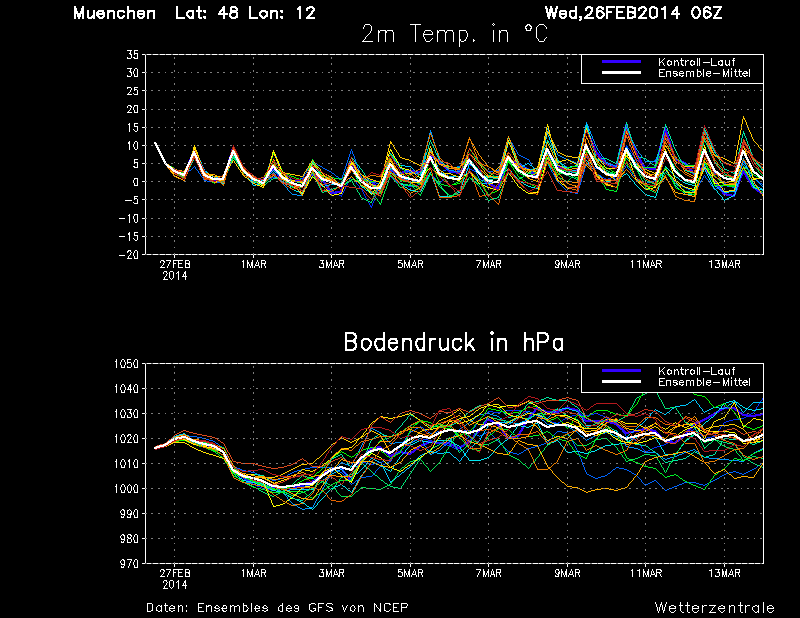Click the "5MAR" date under pressure chart
800x618 pixels.
[410, 574]
